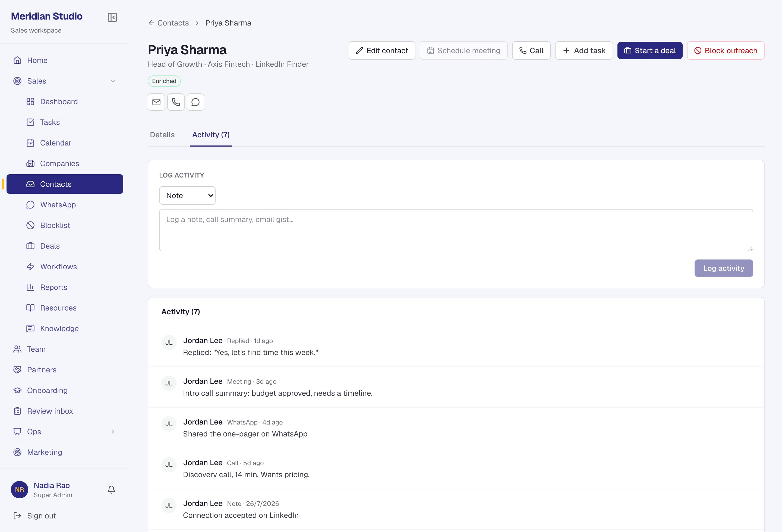Screen dimensions: 782x532
Task: Collapse the Sales section chevron
Action: [x=113, y=81]
